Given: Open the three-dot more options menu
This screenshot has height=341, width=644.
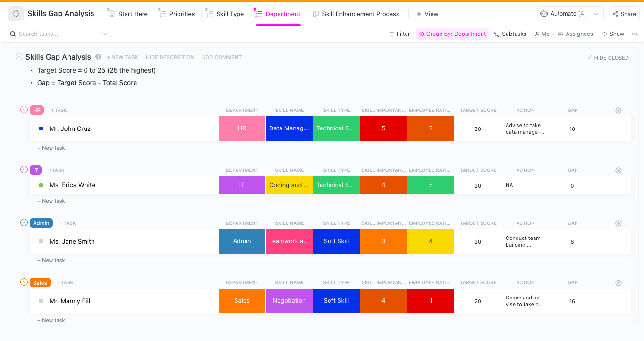Looking at the screenshot, I should click(x=635, y=34).
